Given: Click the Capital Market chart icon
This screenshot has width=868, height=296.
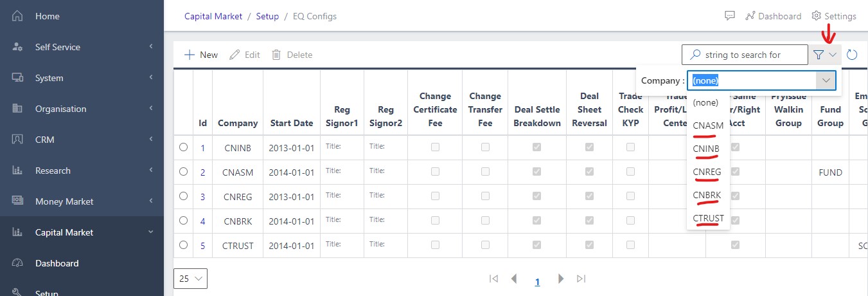Looking at the screenshot, I should click(18, 232).
